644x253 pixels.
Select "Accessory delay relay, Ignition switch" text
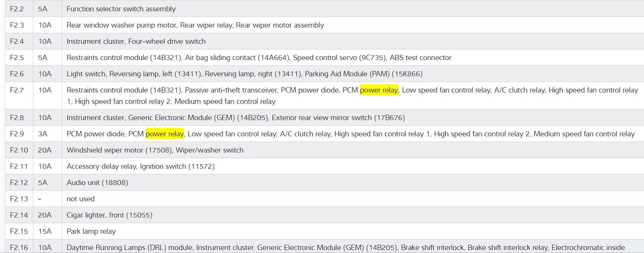pyautogui.click(x=140, y=167)
